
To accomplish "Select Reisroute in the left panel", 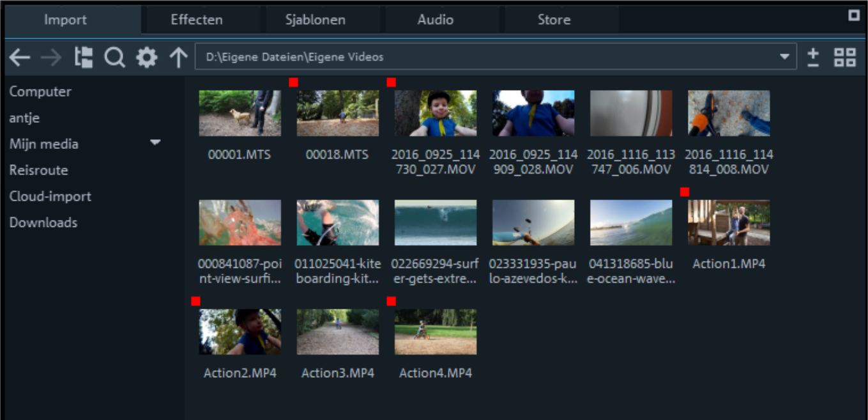I will point(38,170).
